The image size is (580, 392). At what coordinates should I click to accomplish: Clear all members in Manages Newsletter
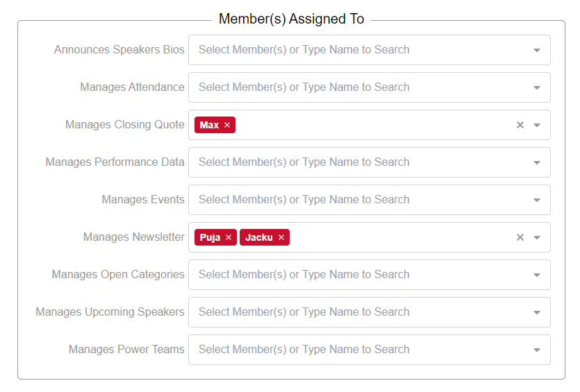[520, 238]
